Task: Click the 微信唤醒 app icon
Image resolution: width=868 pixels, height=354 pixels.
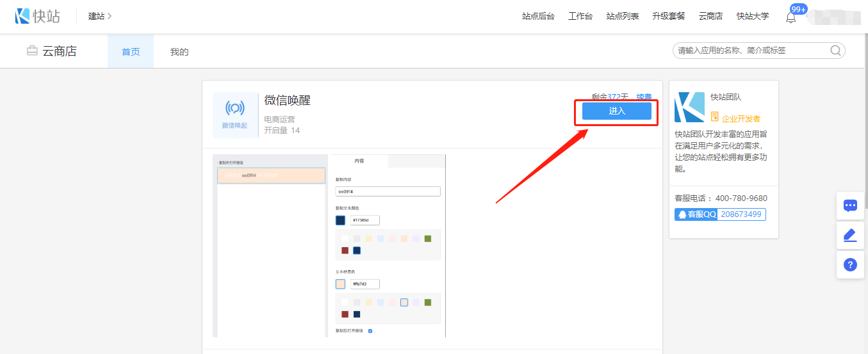Action: [234, 115]
